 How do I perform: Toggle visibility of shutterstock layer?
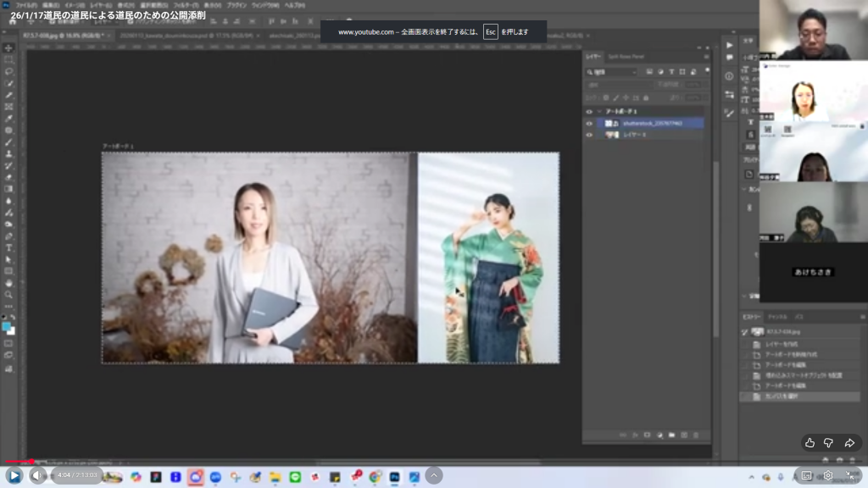click(x=590, y=123)
